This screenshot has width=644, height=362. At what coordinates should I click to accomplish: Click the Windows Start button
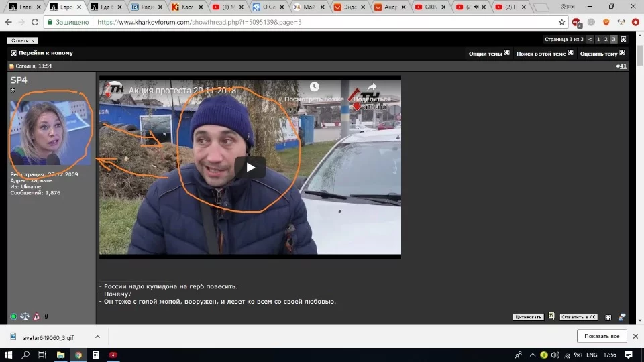[8, 355]
